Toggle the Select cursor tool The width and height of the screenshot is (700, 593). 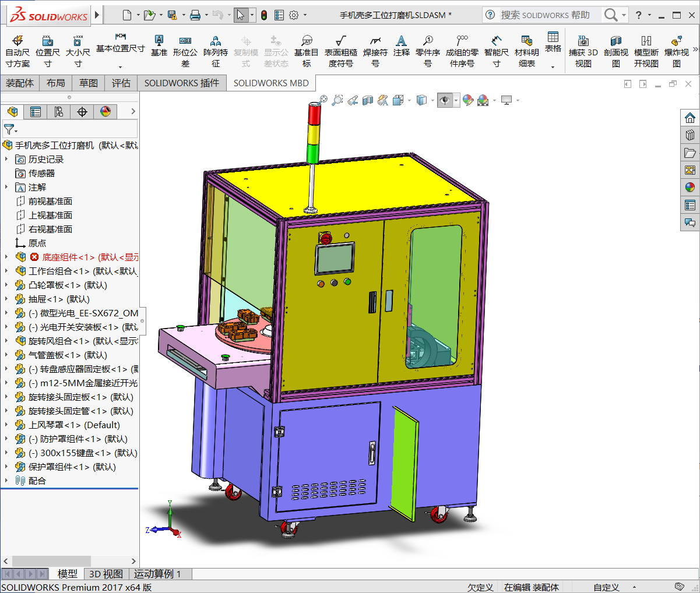coord(240,15)
